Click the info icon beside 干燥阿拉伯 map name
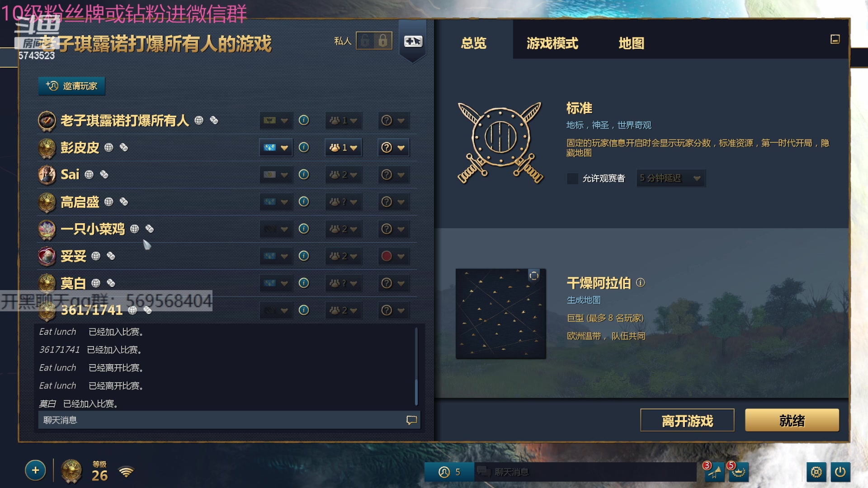868x488 pixels. point(640,283)
